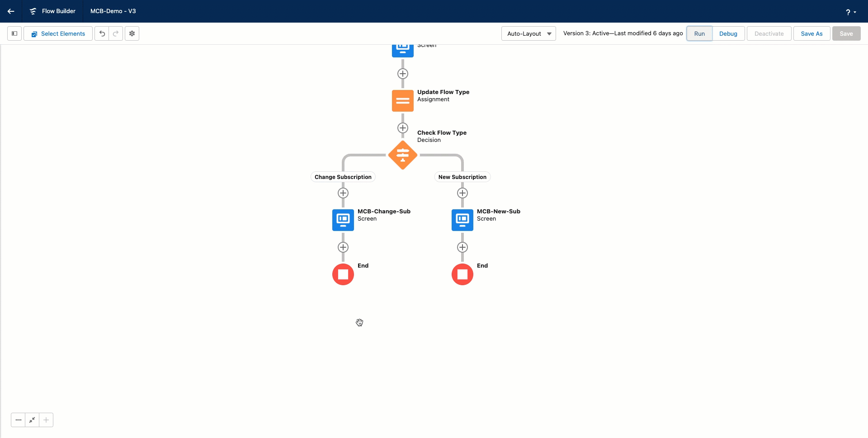Click the Change Subscription outcome label
This screenshot has height=438, width=868.
[x=343, y=177]
